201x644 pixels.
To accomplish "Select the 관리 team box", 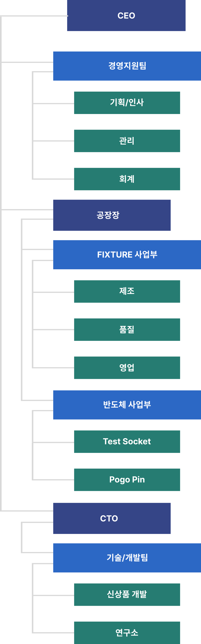I will point(127,141).
